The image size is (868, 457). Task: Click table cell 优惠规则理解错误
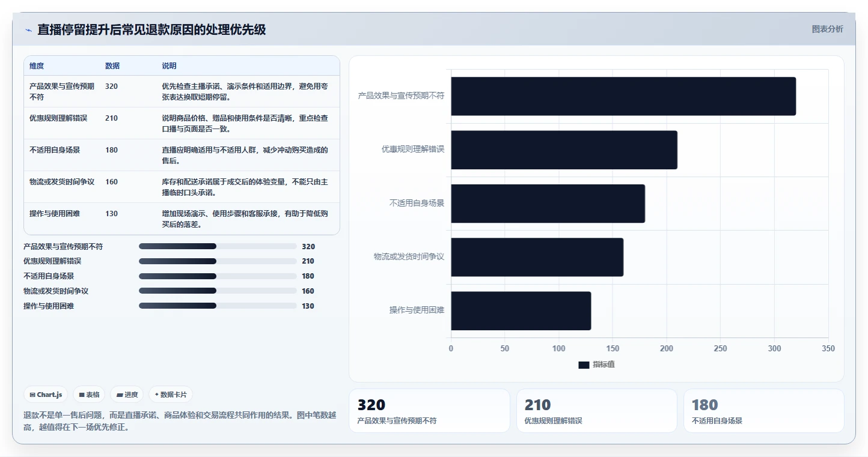pos(58,118)
